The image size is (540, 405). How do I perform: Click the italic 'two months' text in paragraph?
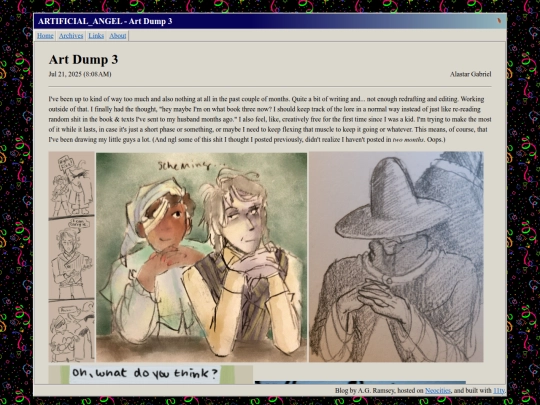click(x=408, y=140)
